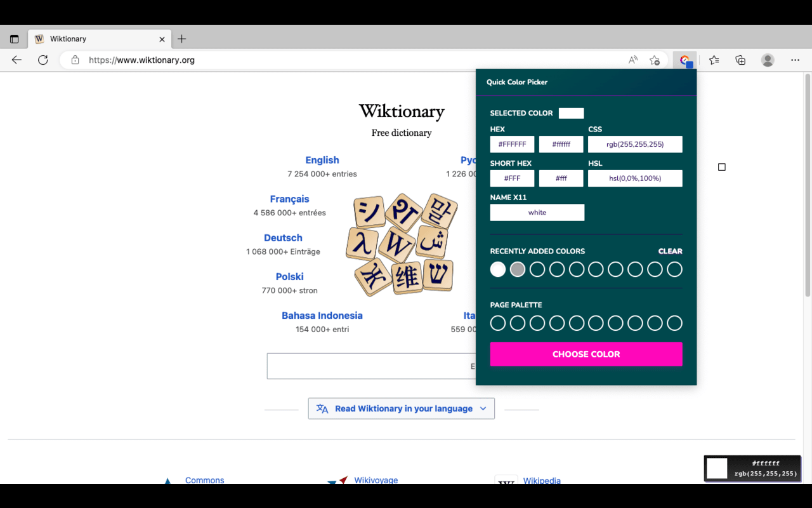Open the Commons project link

click(x=204, y=480)
